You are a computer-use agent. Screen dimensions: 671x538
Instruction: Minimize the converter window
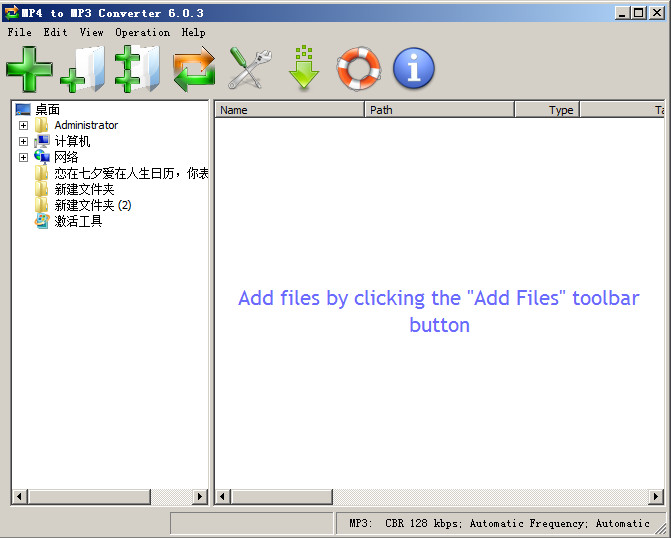pyautogui.click(x=622, y=13)
